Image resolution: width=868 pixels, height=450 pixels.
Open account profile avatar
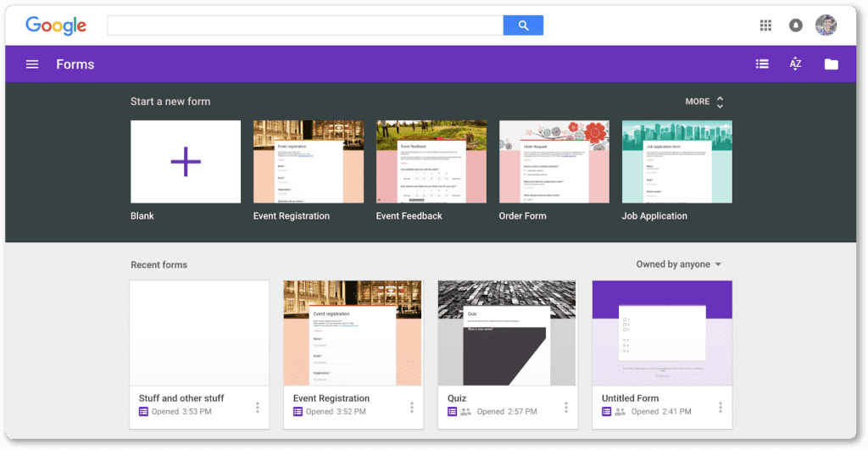coord(826,25)
